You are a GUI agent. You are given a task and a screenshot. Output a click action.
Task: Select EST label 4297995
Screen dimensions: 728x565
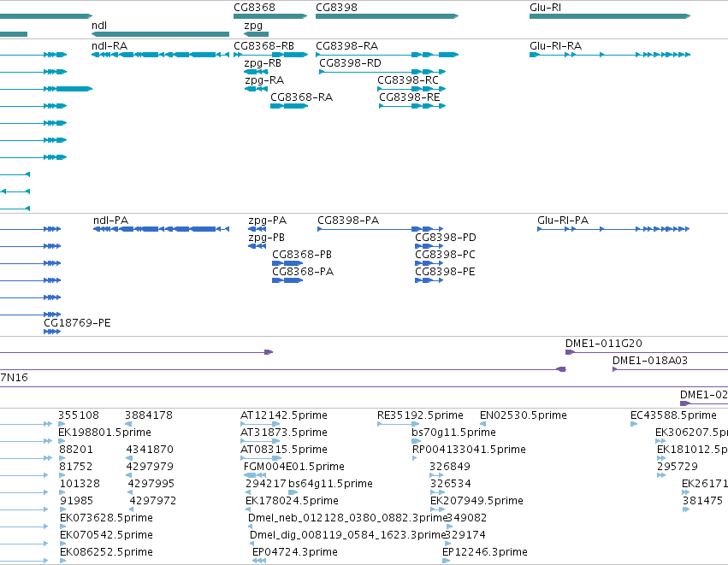tap(151, 484)
